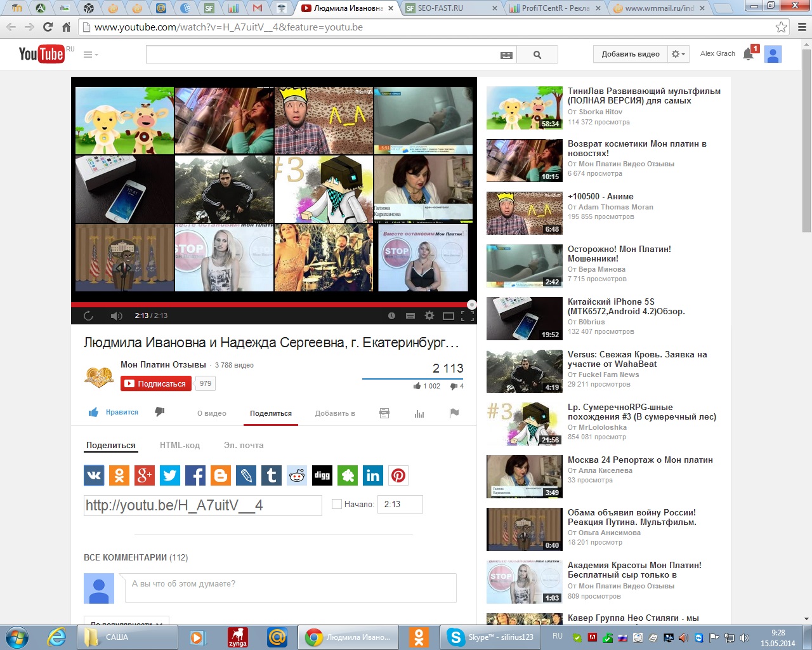Viewport: 812px width, 650px height.
Task: Share video on LinkedIn
Action: point(373,475)
